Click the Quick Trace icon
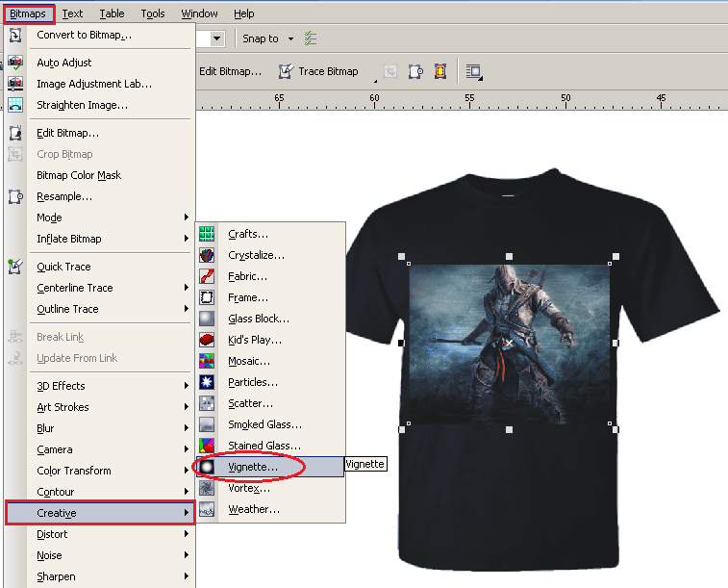This screenshot has width=728, height=588. (15, 267)
